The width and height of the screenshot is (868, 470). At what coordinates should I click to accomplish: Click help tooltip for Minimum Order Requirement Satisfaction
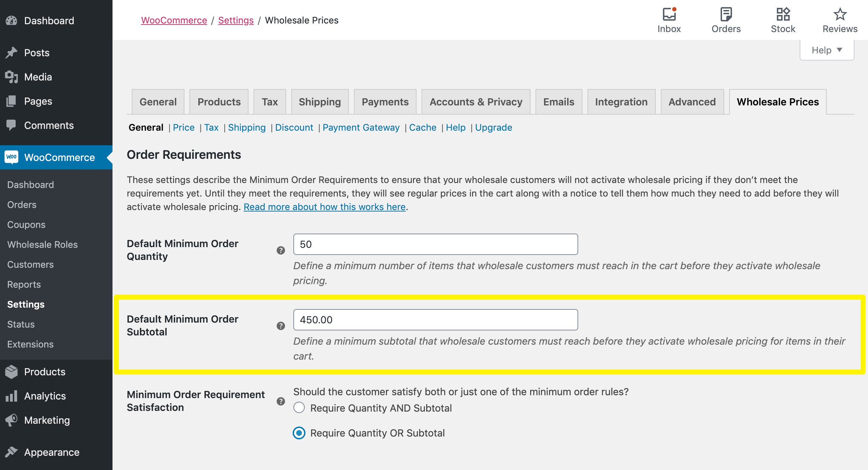coord(281,401)
